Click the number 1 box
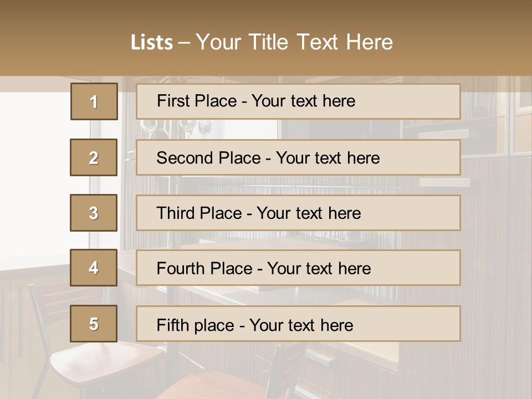Screen dimensions: 532x399 (94, 101)
